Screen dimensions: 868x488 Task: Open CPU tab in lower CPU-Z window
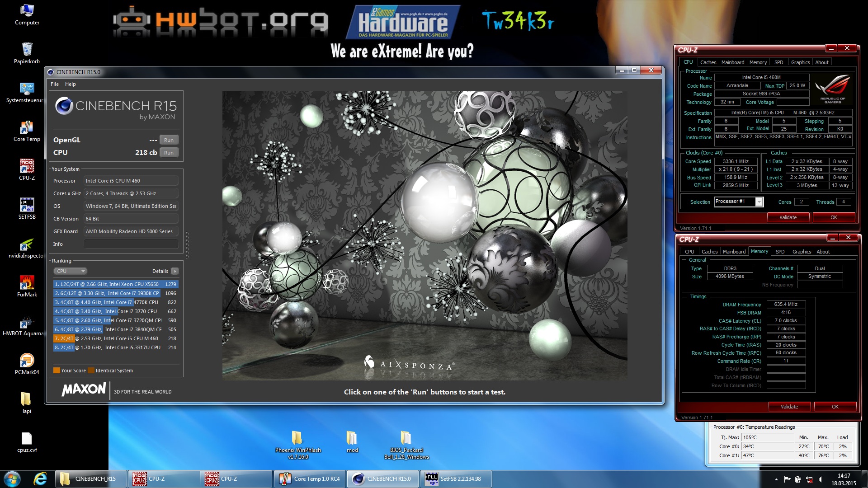pyautogui.click(x=689, y=252)
